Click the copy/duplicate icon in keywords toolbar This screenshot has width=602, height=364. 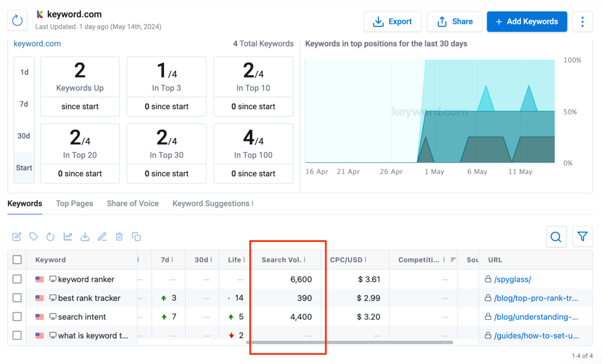pos(136,236)
